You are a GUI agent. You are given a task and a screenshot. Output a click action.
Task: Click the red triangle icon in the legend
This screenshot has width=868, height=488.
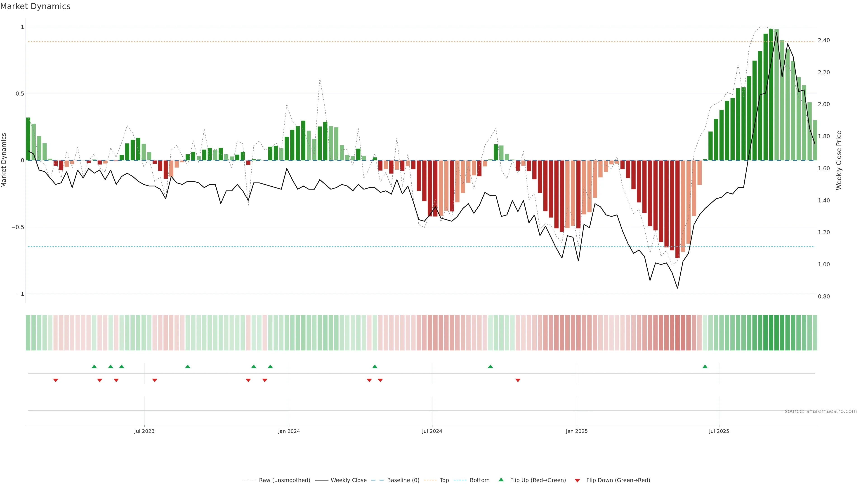click(577, 480)
